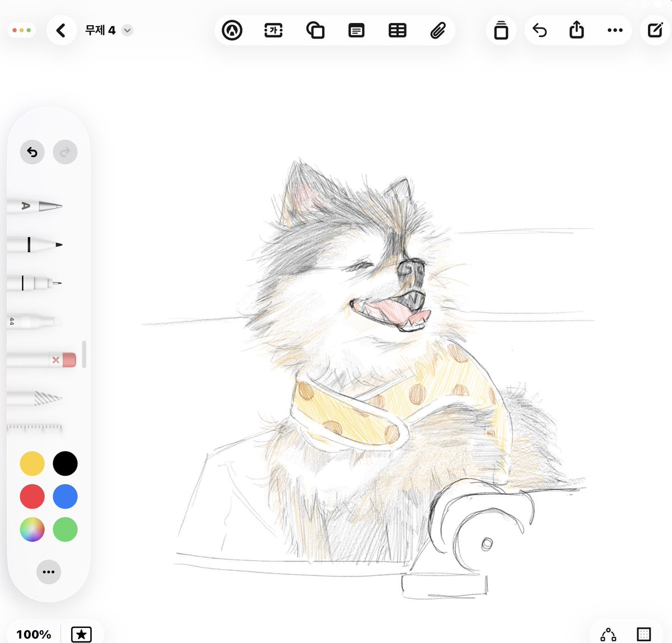Choose the green color swatch
The height and width of the screenshot is (643, 672).
pos(65,529)
